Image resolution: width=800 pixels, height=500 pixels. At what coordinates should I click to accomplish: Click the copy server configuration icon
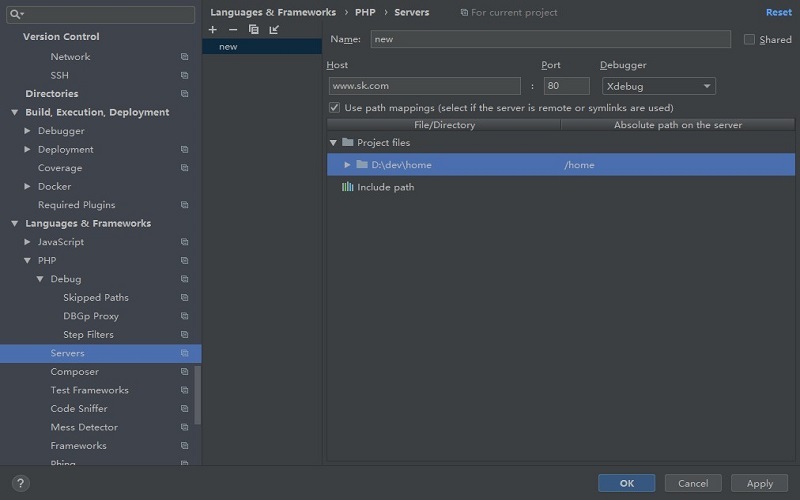tap(253, 30)
